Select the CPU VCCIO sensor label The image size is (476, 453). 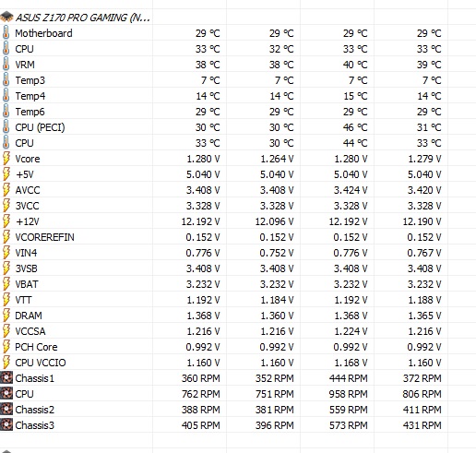41,363
